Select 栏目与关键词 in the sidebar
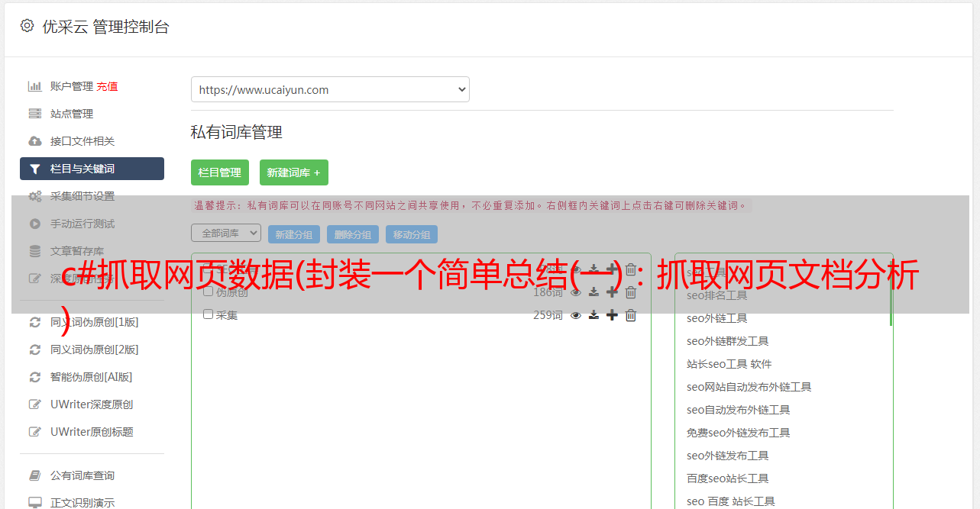 (x=92, y=169)
